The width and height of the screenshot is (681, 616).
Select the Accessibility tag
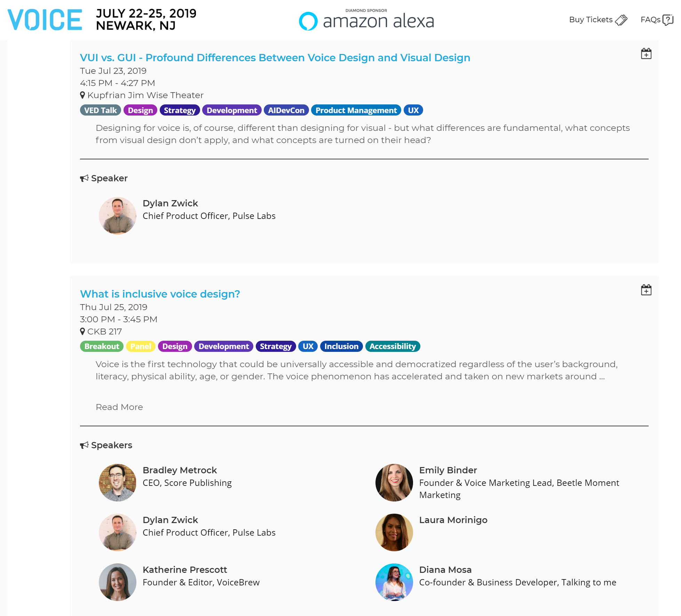(x=393, y=346)
